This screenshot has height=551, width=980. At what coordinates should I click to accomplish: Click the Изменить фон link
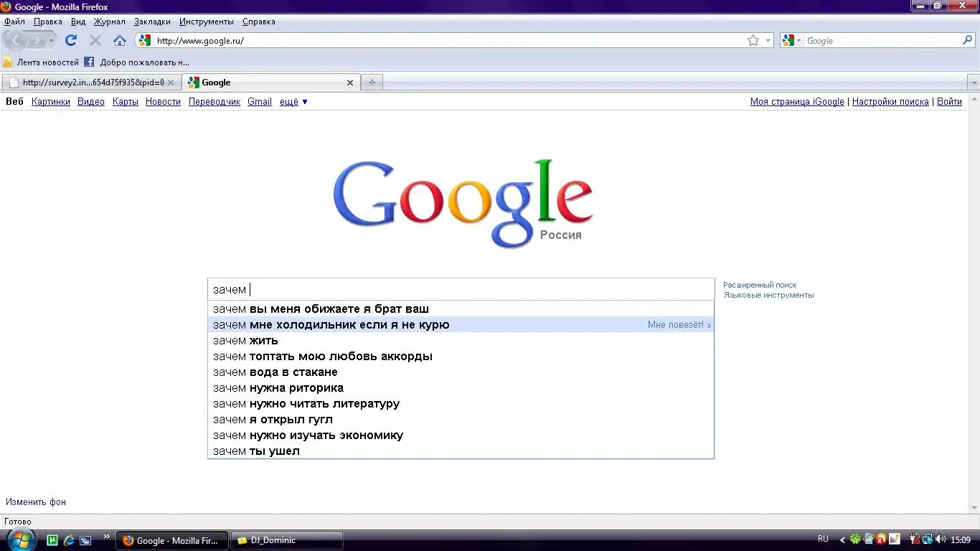pos(36,502)
